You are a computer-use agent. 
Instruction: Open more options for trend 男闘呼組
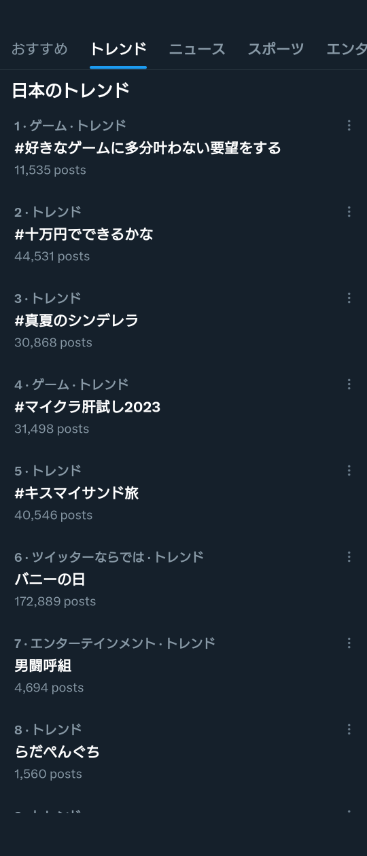tap(349, 643)
